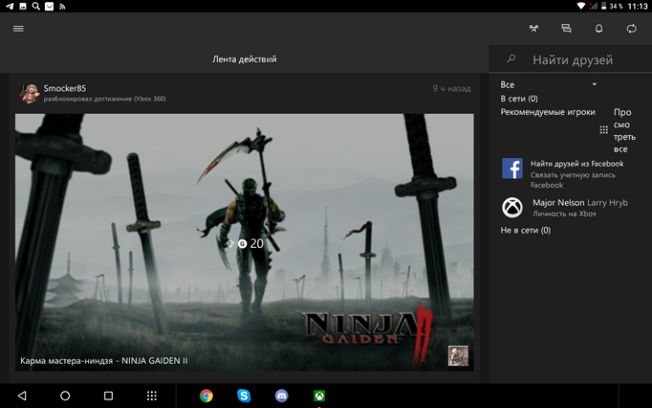Open Найти друзей из Facebook link
Screen dimensions: 652x408
577,164
